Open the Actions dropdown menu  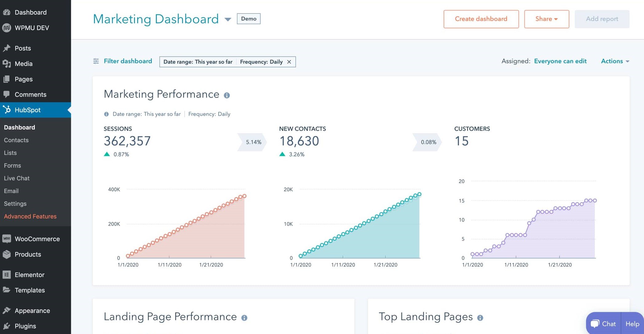615,61
